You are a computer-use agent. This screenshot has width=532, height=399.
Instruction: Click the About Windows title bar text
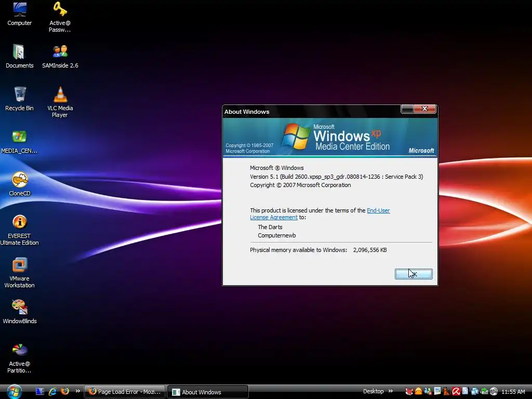(247, 112)
